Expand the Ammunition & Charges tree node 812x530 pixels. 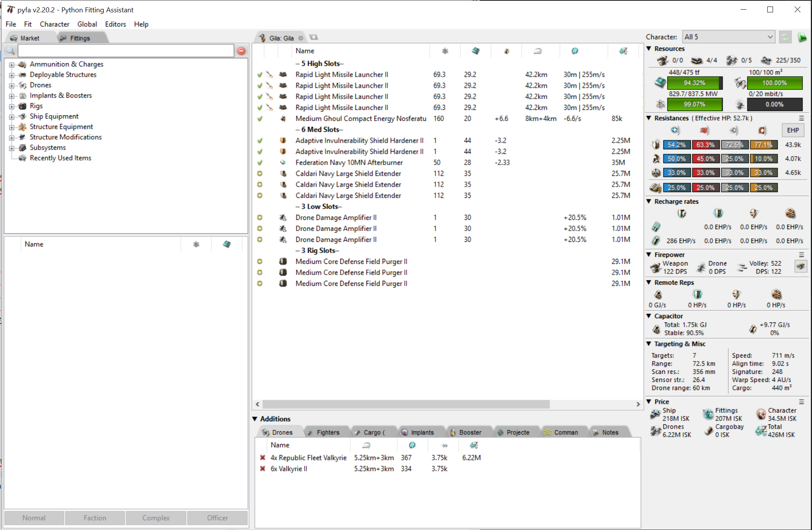(x=12, y=65)
